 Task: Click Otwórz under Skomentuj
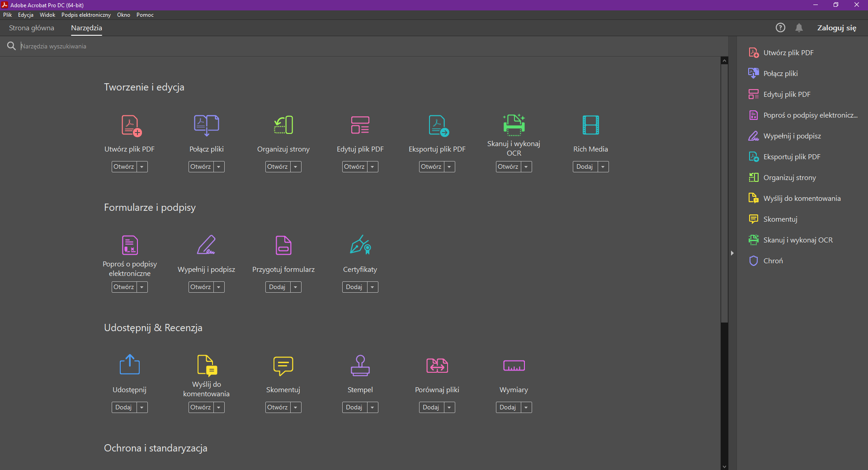tap(278, 407)
